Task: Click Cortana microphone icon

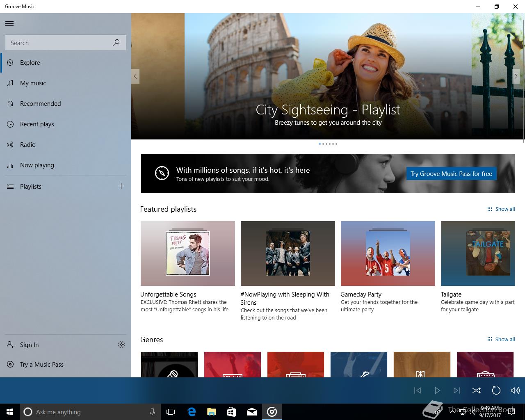Action: tap(152, 412)
